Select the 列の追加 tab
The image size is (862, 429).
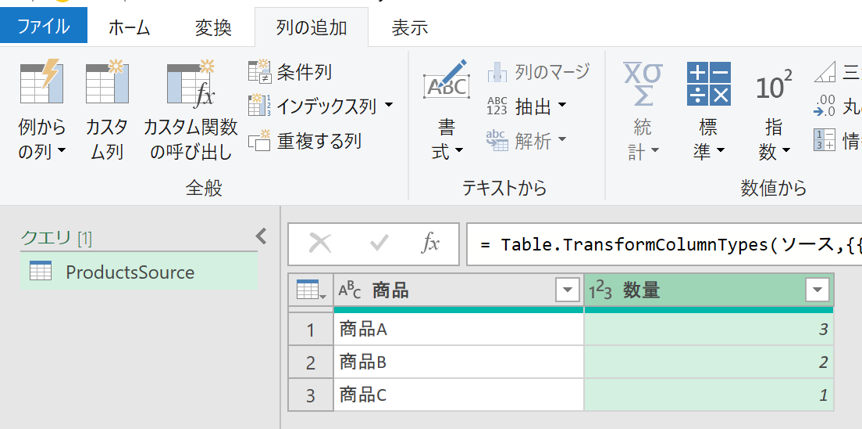tap(311, 28)
